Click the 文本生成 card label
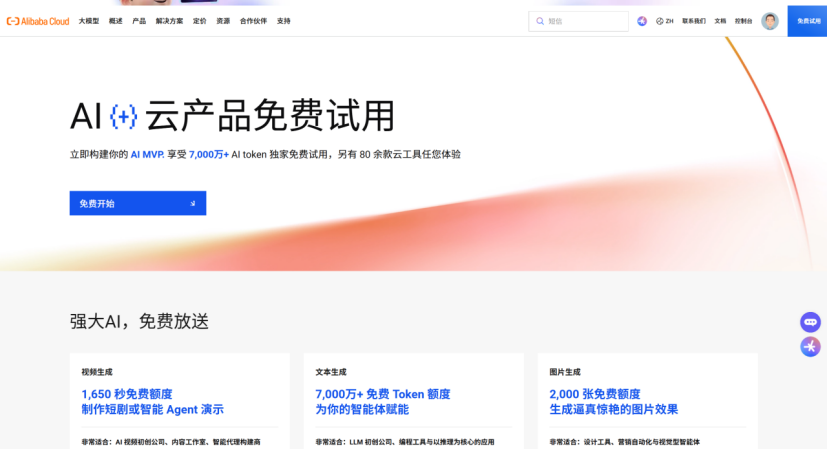This screenshot has height=450, width=828. click(331, 372)
